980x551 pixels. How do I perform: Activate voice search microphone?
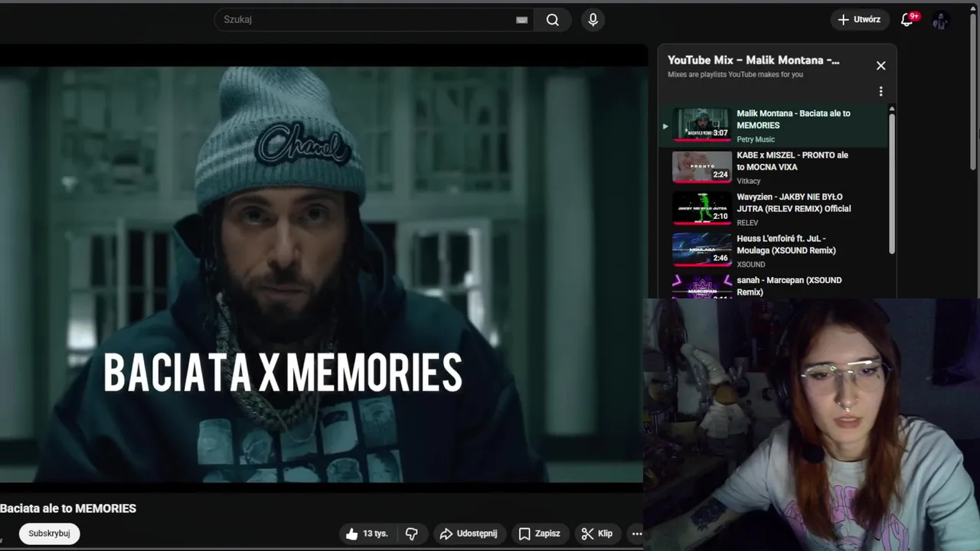coord(593,20)
